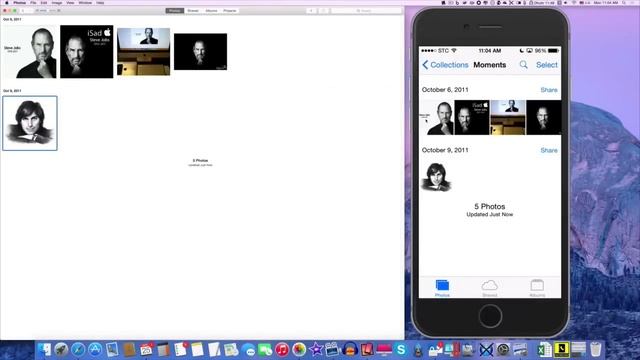The width and height of the screenshot is (640, 360).
Task: Open Safari from the Dock
Action: [78, 350]
